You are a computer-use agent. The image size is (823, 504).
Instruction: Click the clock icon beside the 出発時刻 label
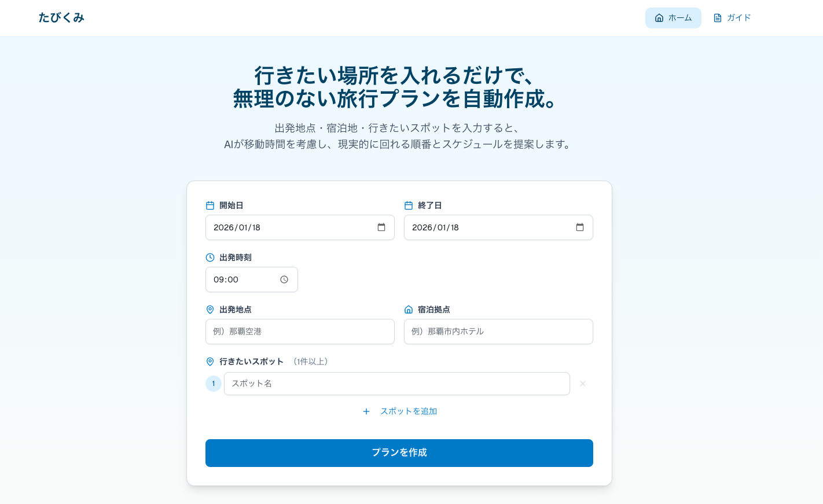pyautogui.click(x=210, y=257)
